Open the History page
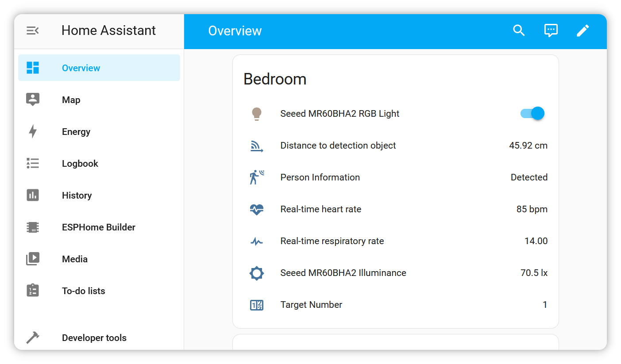 click(x=99, y=195)
